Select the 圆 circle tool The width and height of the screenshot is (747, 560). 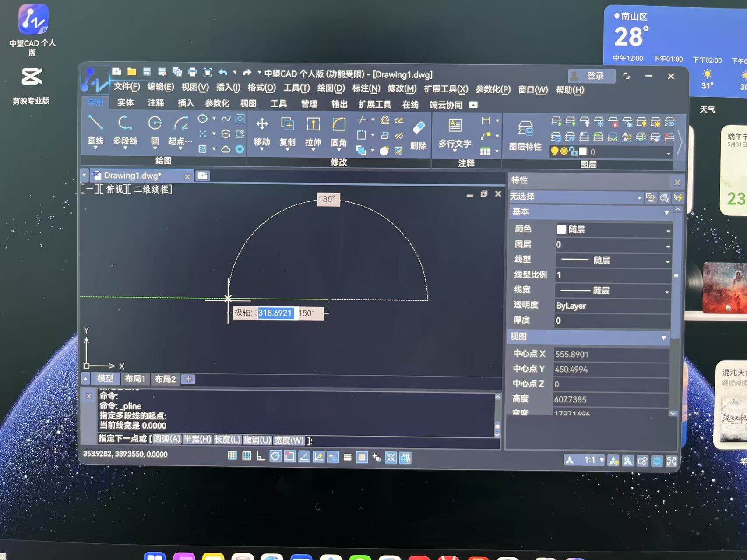pos(155,130)
